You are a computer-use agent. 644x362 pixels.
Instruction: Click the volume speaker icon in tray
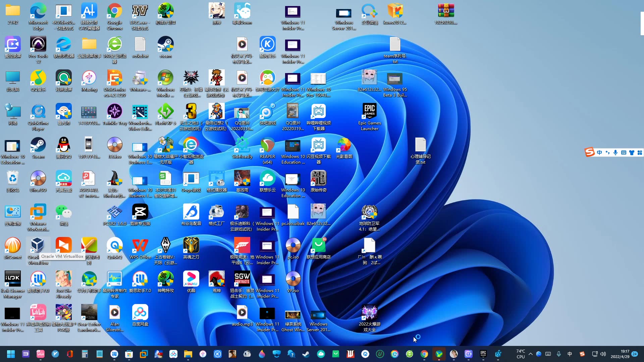point(603,354)
